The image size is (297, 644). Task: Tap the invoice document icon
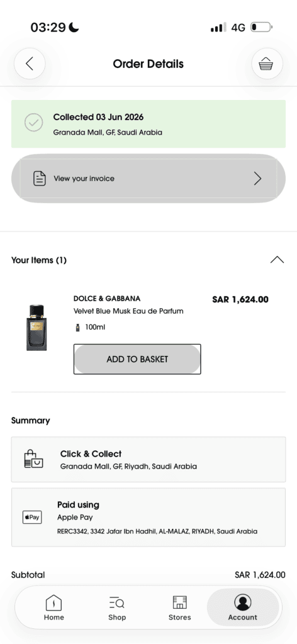click(40, 179)
